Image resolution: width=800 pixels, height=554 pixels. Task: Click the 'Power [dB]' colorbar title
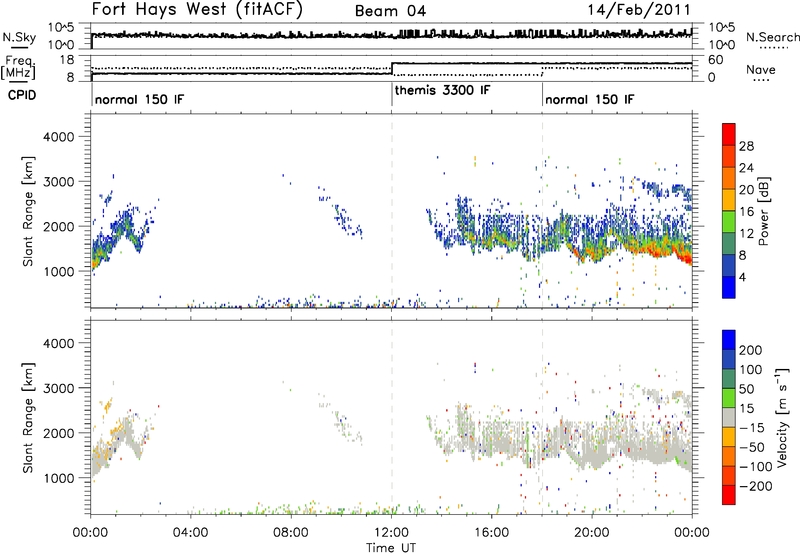coord(763,211)
